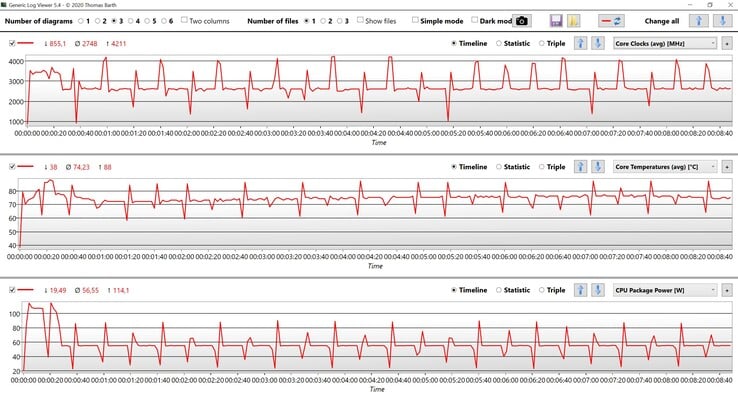Screen dimensions: 738x400
Task: Click up arrow beside Core Clocks dropdown
Action: (580, 43)
